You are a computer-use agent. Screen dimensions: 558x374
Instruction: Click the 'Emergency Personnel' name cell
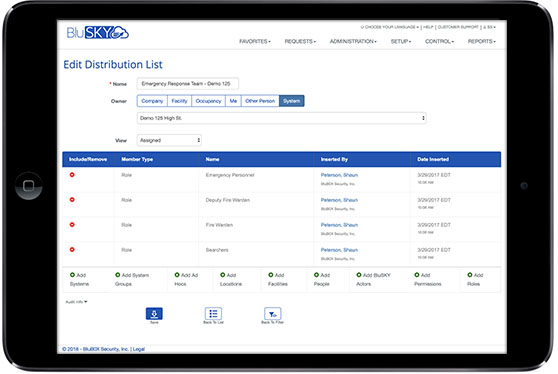pos(230,175)
